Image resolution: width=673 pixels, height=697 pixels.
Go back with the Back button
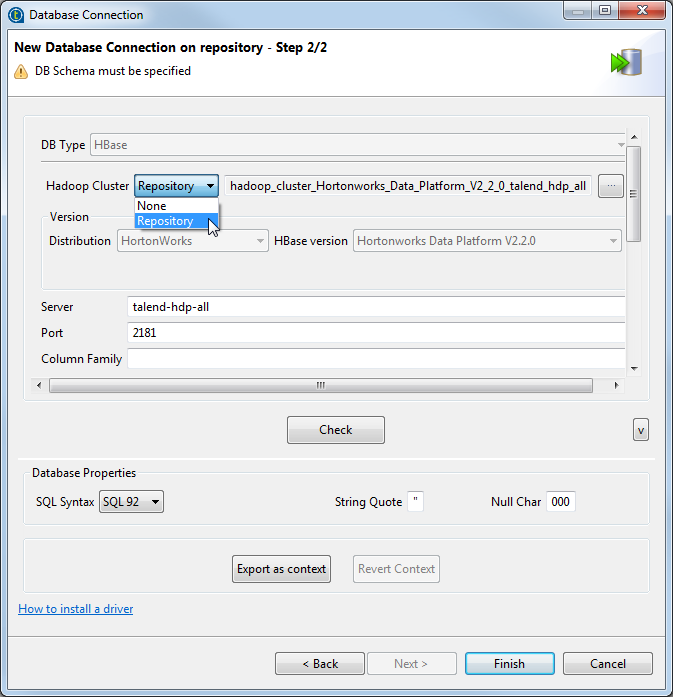[320, 664]
